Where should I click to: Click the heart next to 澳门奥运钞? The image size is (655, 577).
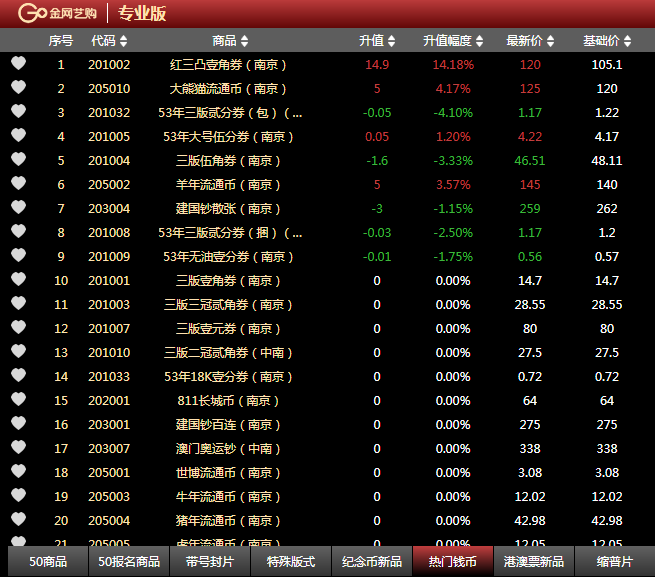(x=18, y=447)
